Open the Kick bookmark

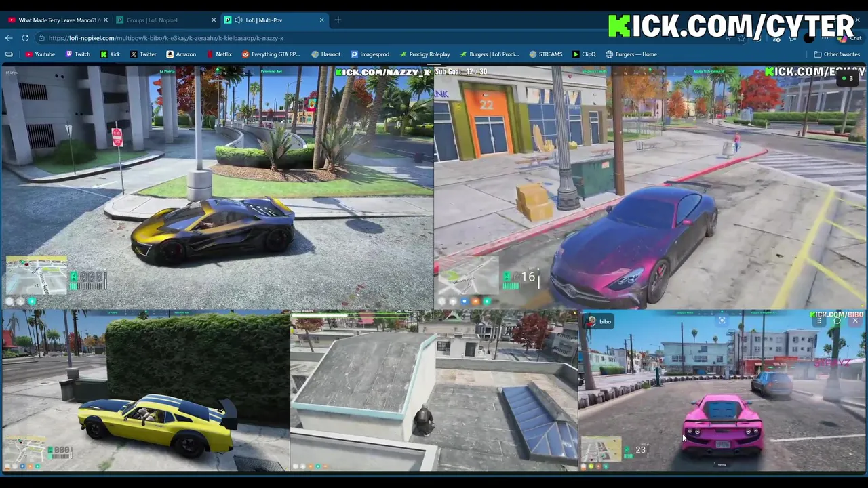coord(110,54)
